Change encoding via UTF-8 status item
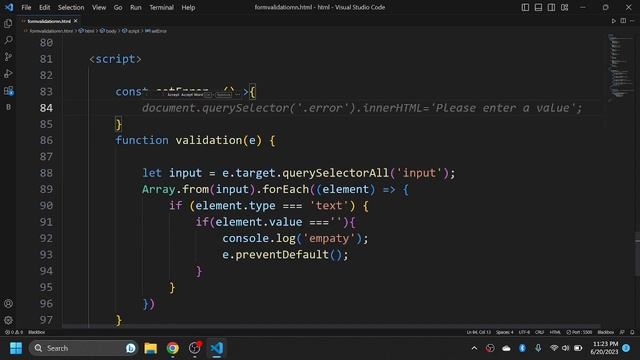The width and height of the screenshot is (640, 360). (x=524, y=332)
